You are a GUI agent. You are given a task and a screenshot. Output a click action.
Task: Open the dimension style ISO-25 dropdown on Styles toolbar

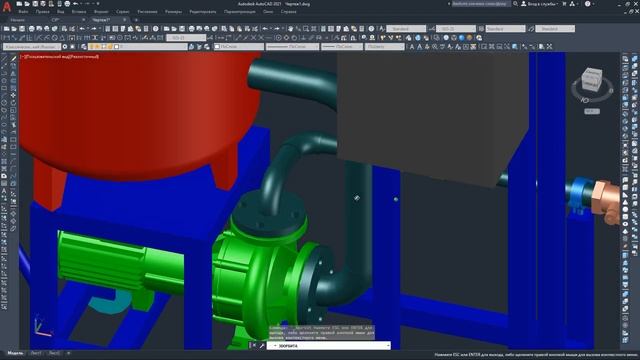456,29
